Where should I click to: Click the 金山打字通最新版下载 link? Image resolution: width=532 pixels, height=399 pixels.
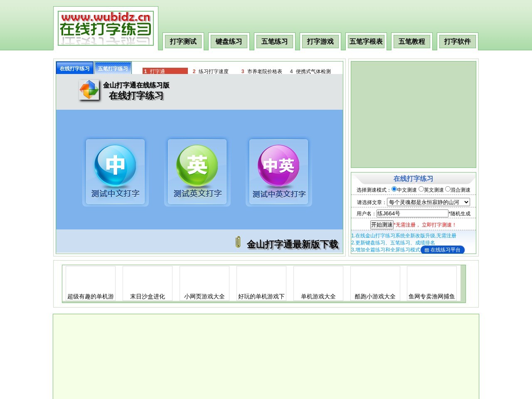(x=293, y=244)
